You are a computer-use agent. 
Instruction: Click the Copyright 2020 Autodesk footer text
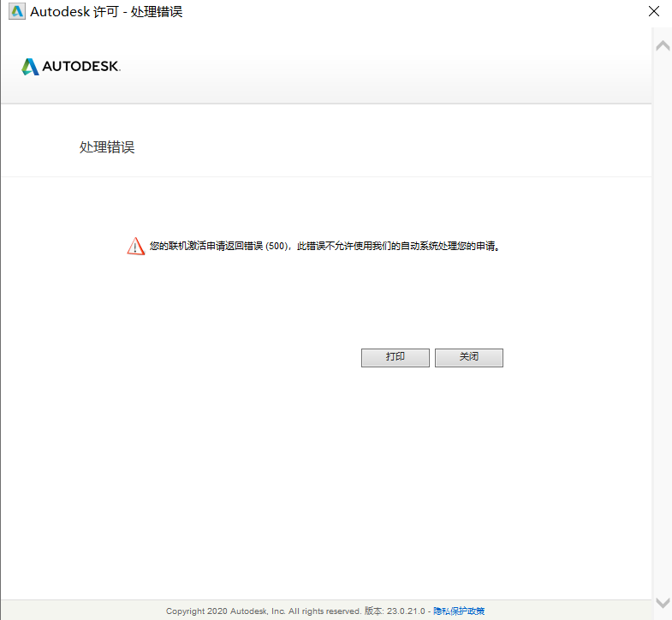(x=264, y=611)
